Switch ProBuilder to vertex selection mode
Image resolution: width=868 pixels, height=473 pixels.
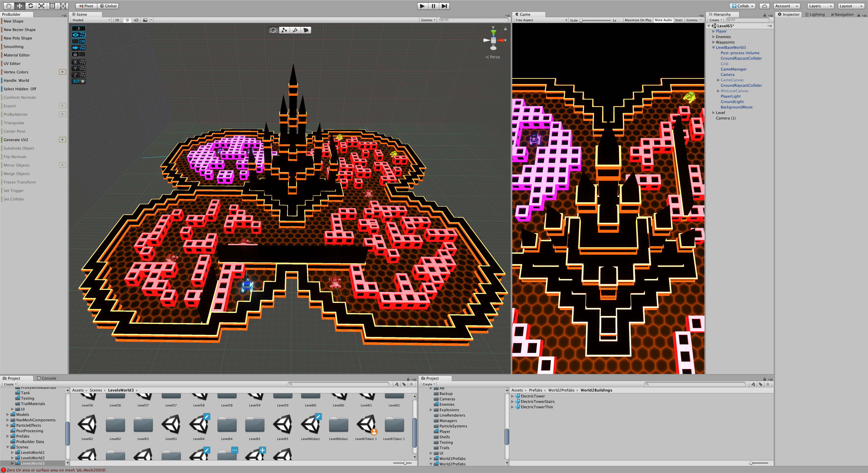pyautogui.click(x=284, y=30)
